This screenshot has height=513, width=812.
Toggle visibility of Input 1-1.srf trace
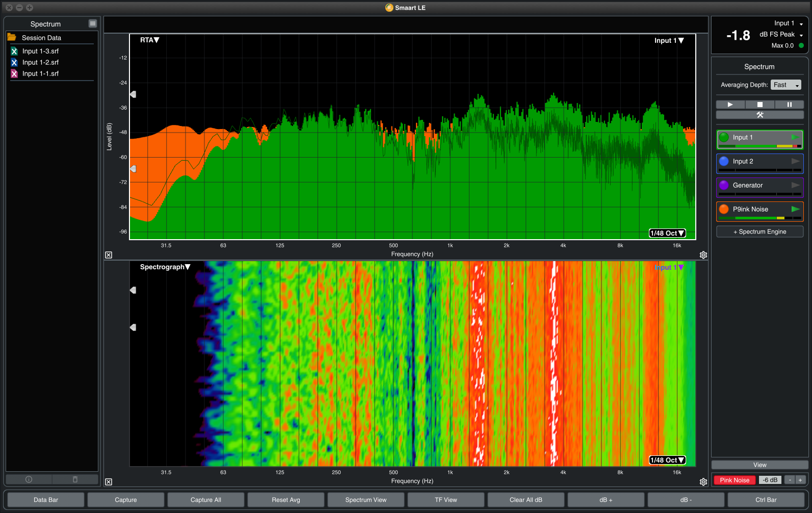(14, 73)
